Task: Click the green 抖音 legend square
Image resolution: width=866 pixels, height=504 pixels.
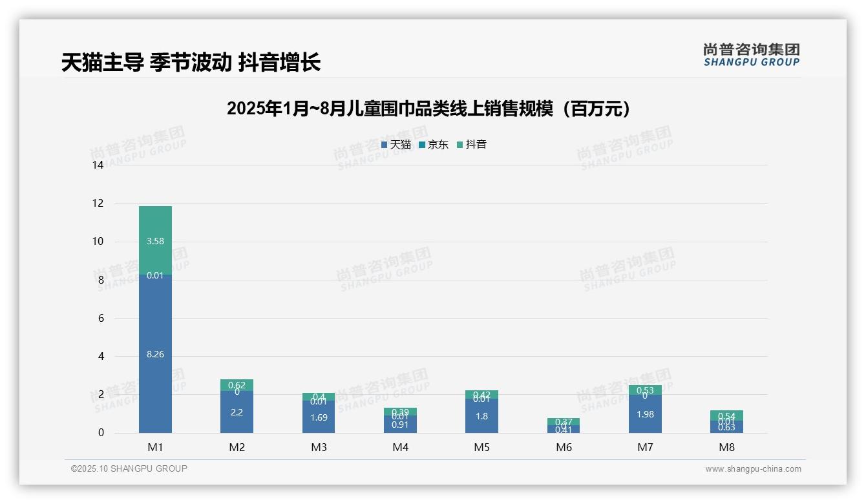Action: [x=460, y=144]
